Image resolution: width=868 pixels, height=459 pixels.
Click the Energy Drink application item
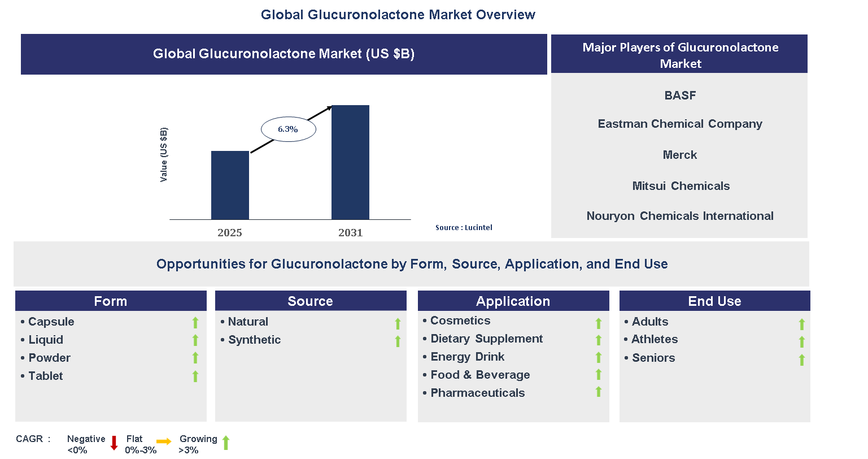(468, 357)
